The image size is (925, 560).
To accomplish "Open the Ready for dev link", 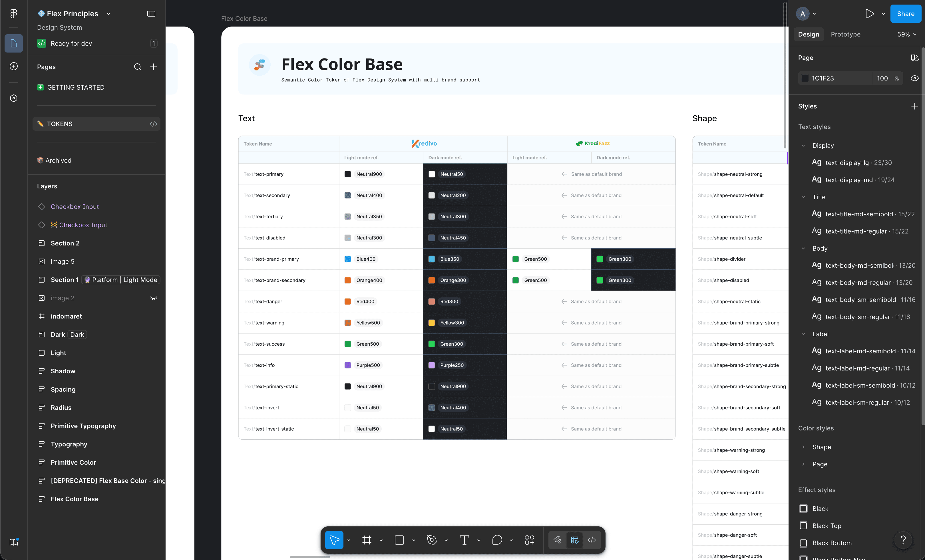I will click(71, 44).
